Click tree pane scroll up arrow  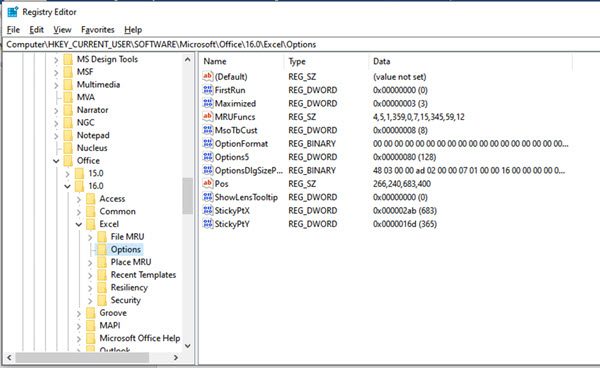[x=188, y=59]
